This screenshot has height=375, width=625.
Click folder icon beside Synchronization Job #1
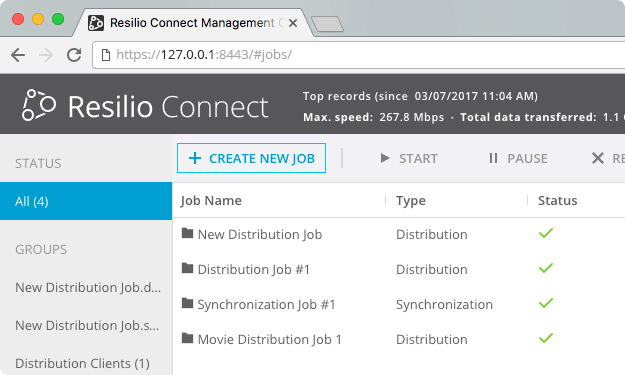pos(187,303)
